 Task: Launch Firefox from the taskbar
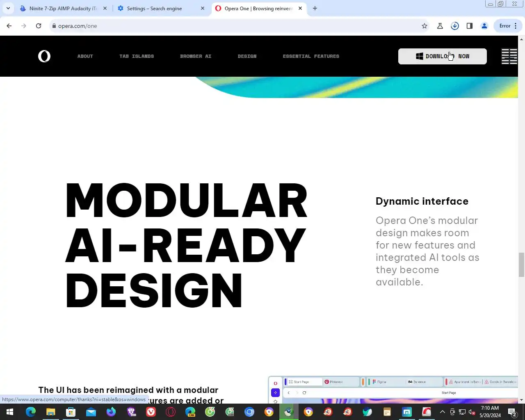point(111,412)
